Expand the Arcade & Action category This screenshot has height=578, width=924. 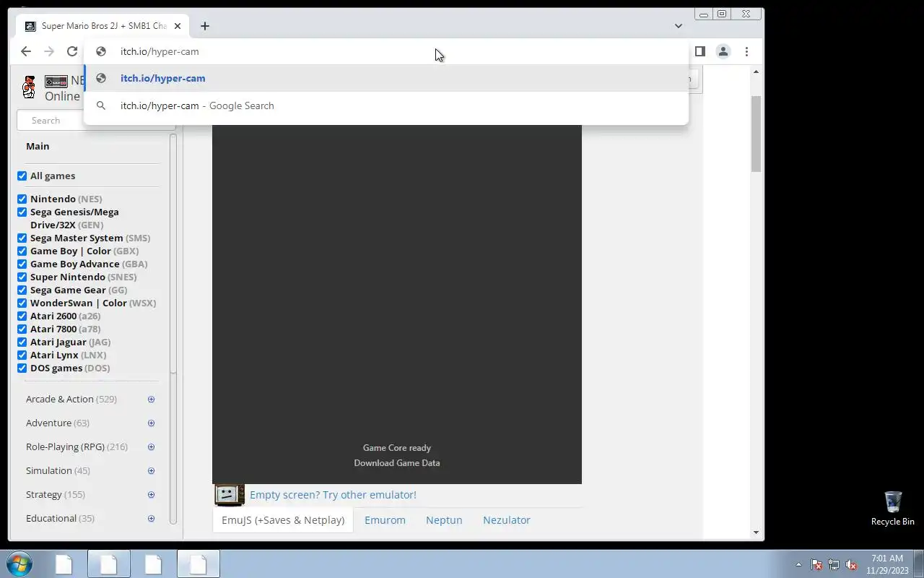(151, 399)
